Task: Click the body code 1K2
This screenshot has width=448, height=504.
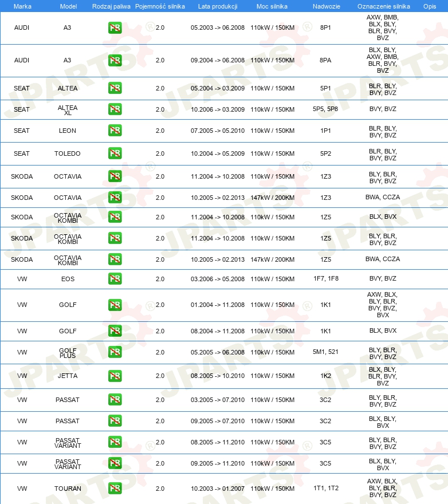Action: coord(325,376)
